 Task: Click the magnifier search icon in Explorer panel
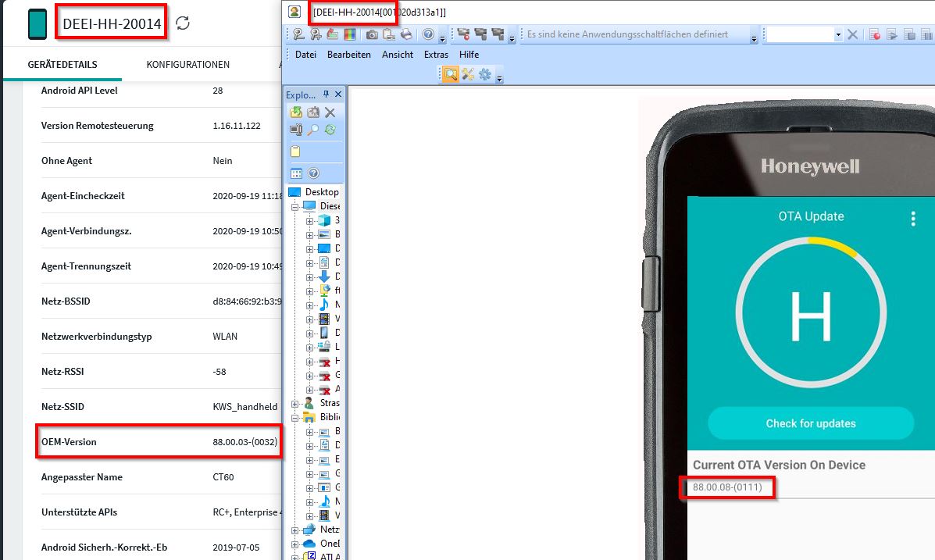(x=312, y=130)
